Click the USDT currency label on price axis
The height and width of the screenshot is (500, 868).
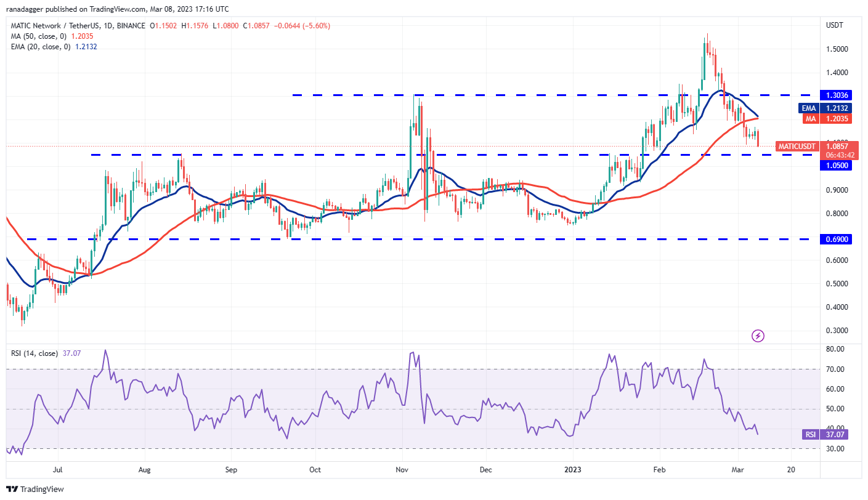tap(835, 25)
